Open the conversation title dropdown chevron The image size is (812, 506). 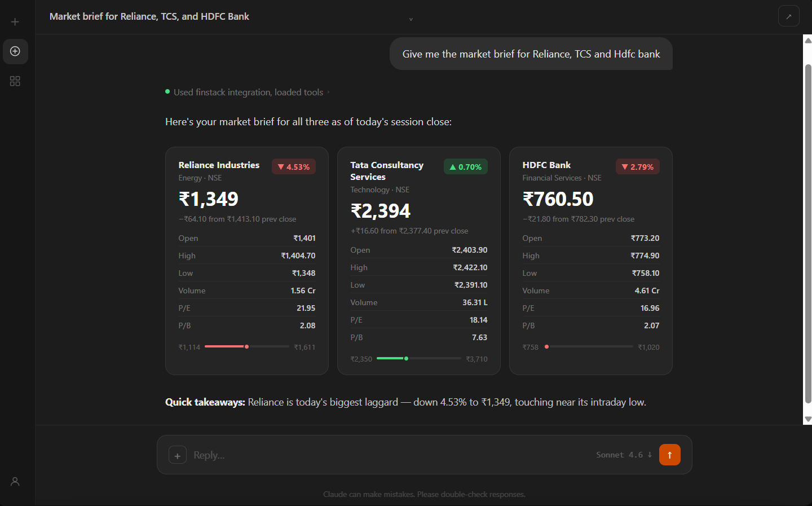coord(411,19)
